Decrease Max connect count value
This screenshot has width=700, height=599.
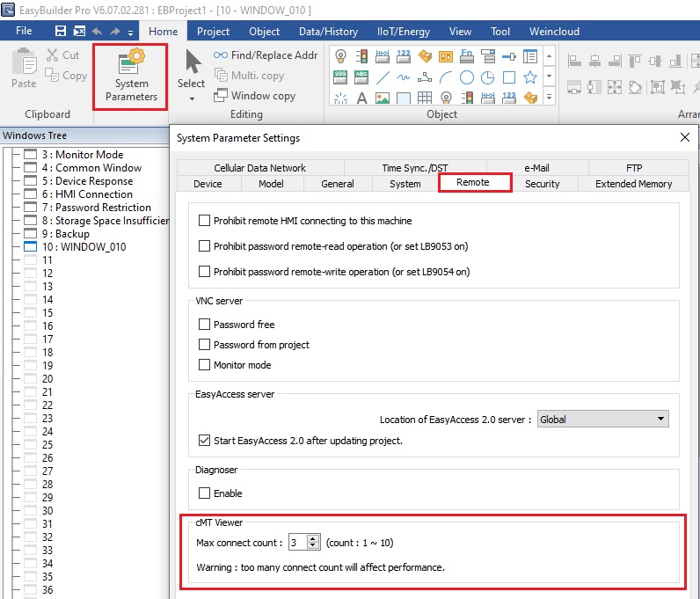point(313,546)
